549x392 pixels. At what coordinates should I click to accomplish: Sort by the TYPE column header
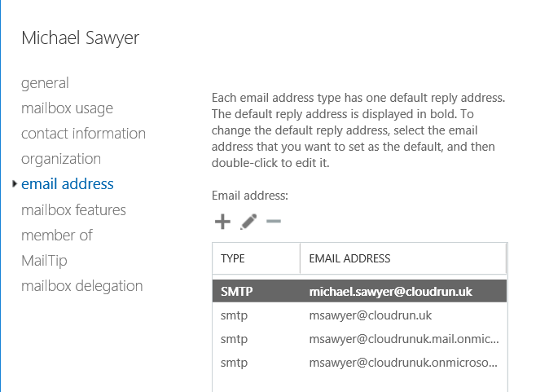(256, 258)
